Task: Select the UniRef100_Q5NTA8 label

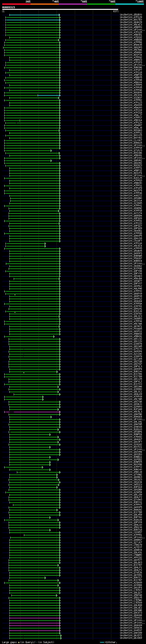Action: point(131,595)
